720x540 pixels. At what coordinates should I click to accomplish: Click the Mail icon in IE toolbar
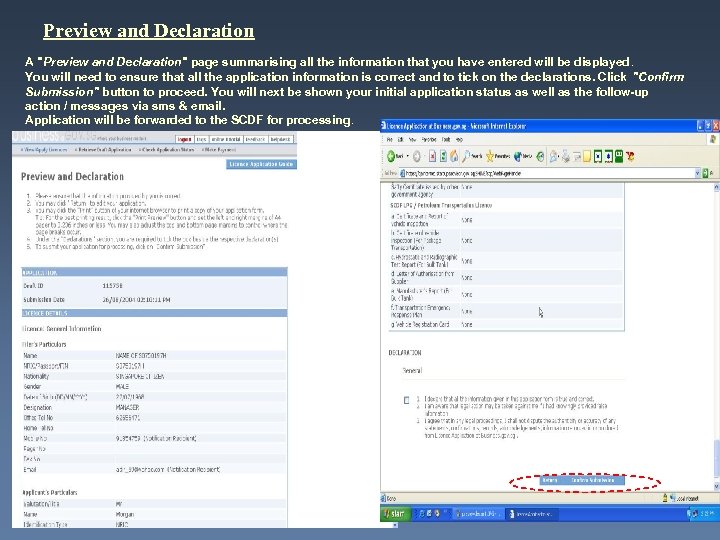[x=553, y=157]
